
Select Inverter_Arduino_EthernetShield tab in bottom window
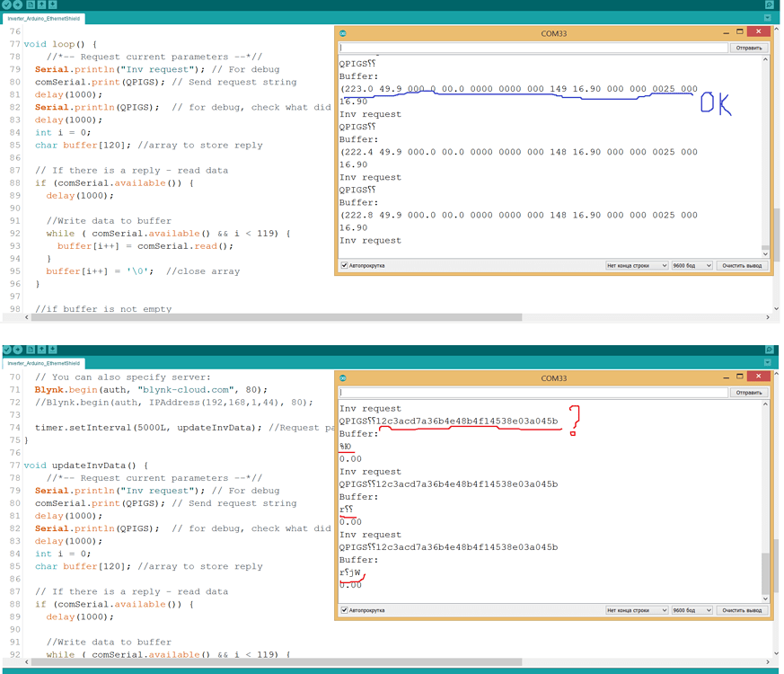pyautogui.click(x=45, y=363)
